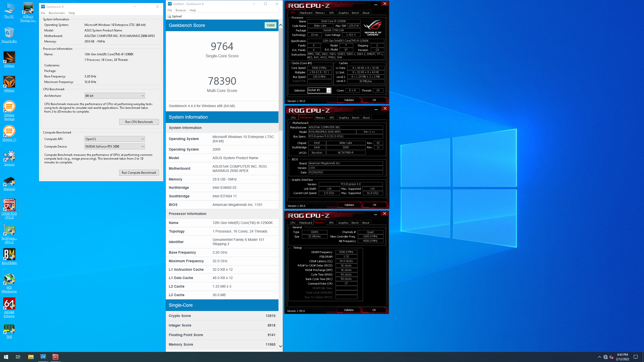Click Validate in Memory CPU-Z window
This screenshot has height=362, width=644.
(349, 310)
